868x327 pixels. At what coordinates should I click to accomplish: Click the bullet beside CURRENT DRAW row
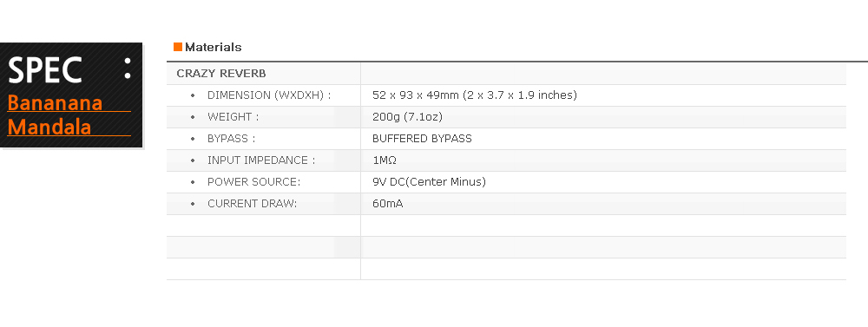pyautogui.click(x=193, y=204)
